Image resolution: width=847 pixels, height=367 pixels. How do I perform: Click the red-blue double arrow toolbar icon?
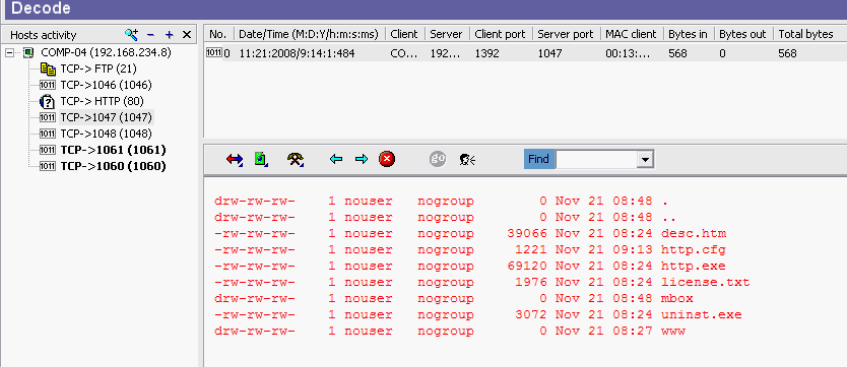pos(234,159)
